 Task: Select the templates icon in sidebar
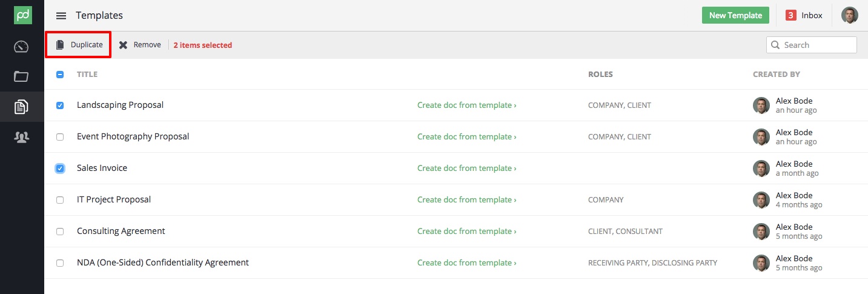coord(22,107)
